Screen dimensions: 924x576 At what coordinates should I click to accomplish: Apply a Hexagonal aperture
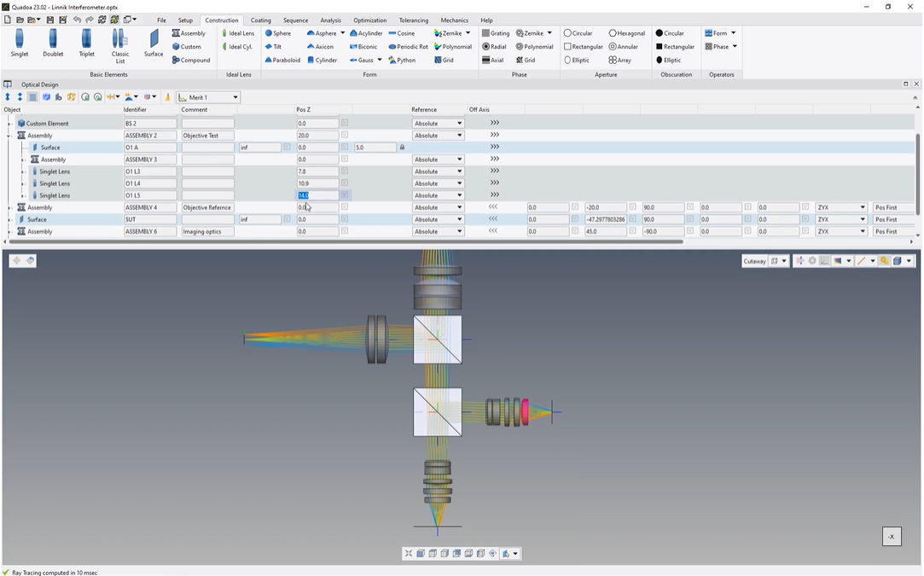(627, 33)
